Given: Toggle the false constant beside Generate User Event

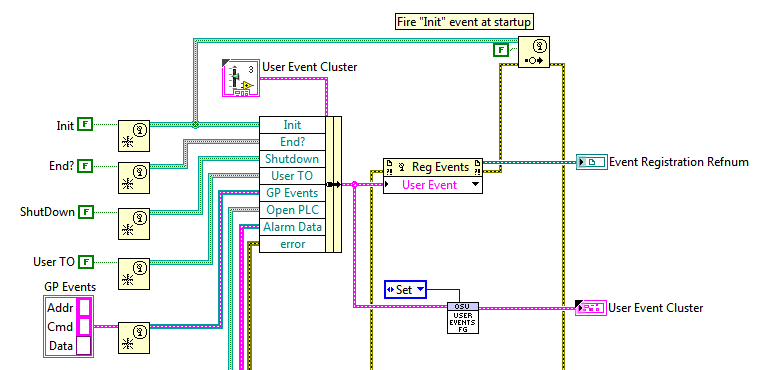Looking at the screenshot, I should tap(501, 50).
